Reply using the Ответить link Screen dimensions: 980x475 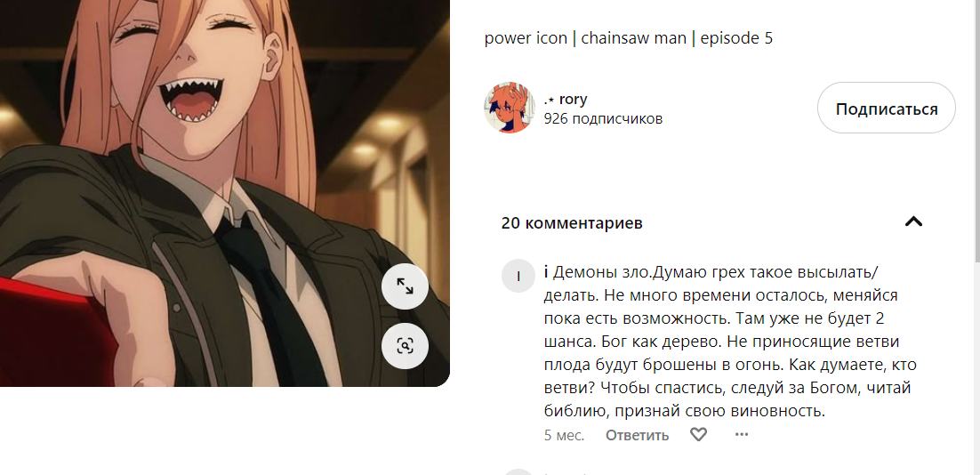click(637, 435)
